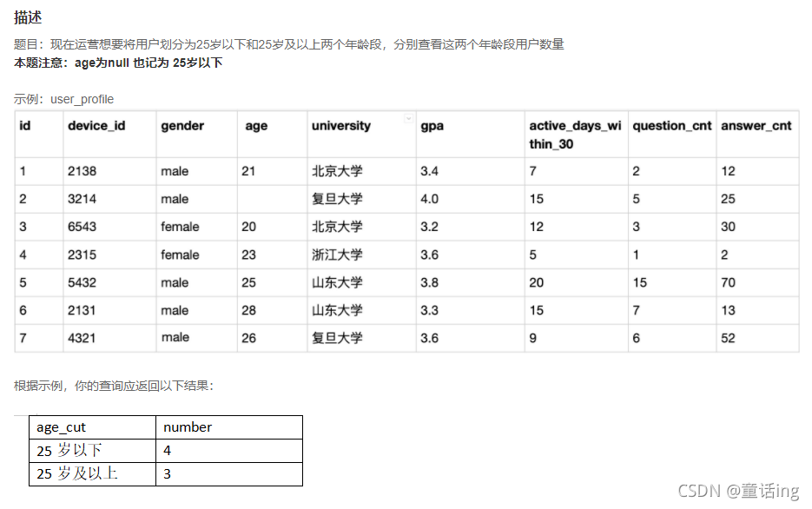
Task: Click the bold note "本题注意：age为null 也记为 25岁以下"
Action: point(118,63)
